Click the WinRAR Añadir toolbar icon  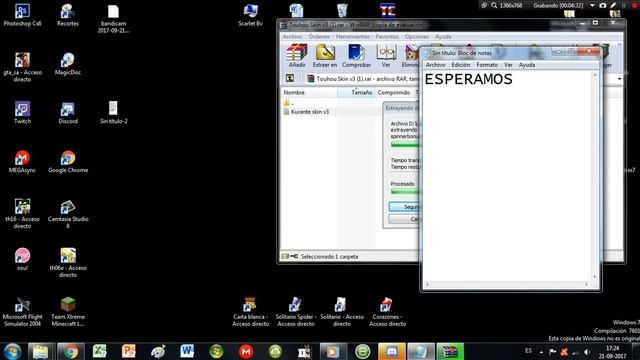coord(297,56)
